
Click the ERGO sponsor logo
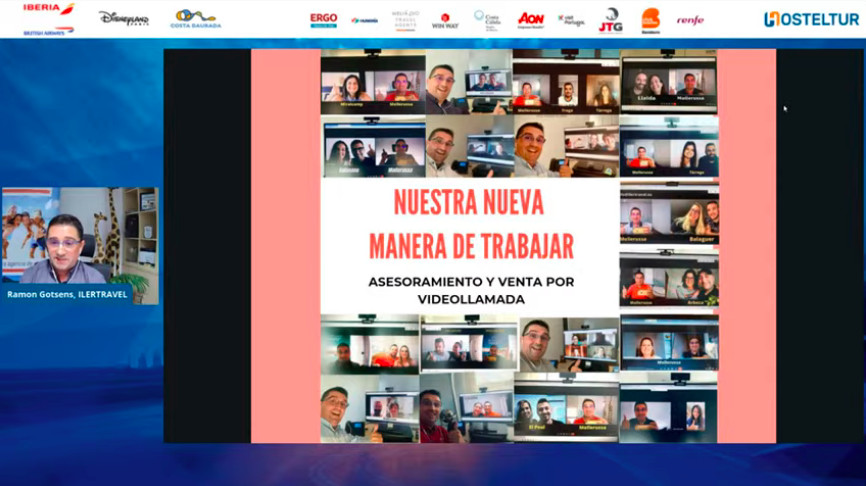pos(323,19)
